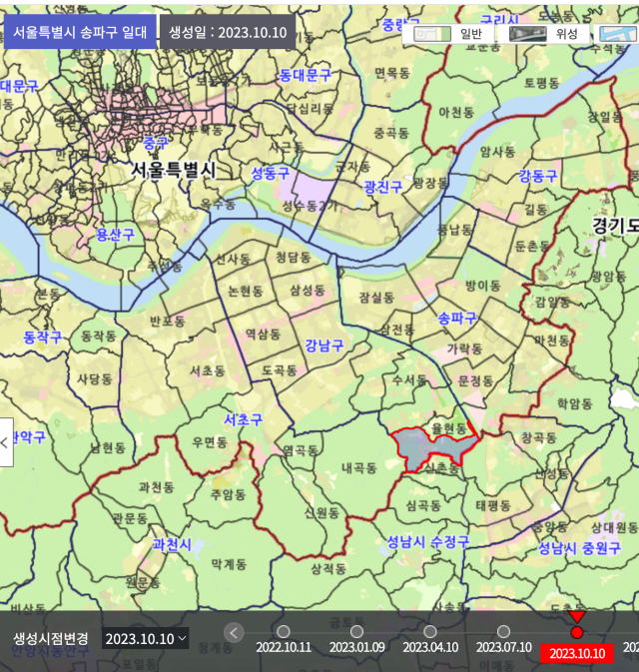Click the 마천동 neighborhood label

[552, 340]
